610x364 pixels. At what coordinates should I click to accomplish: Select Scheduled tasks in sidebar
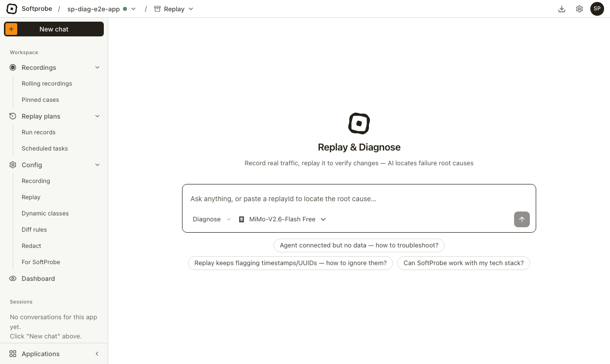tap(45, 149)
